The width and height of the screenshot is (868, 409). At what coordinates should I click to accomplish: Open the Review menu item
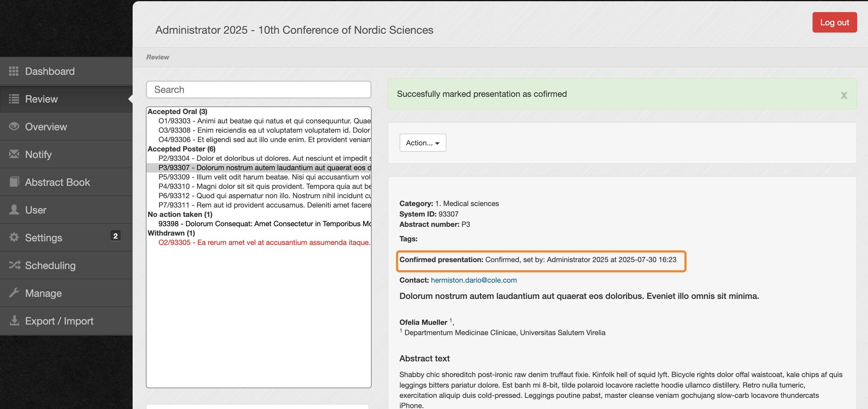coord(41,99)
